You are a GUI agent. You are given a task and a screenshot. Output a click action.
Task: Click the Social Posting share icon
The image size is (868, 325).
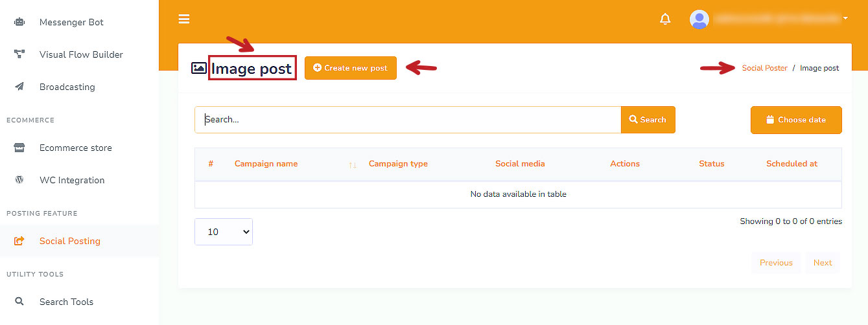coord(19,241)
